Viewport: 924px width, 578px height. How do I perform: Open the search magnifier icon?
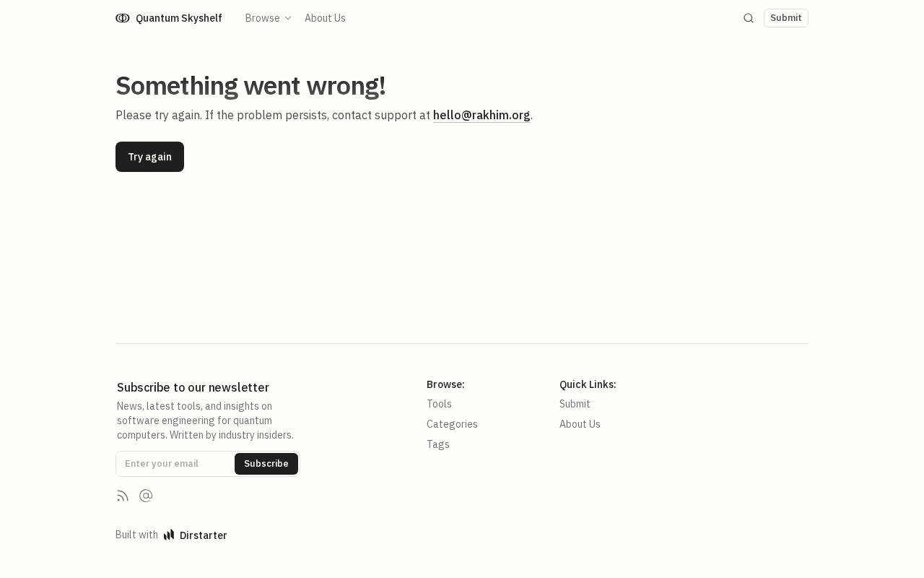[x=749, y=18]
